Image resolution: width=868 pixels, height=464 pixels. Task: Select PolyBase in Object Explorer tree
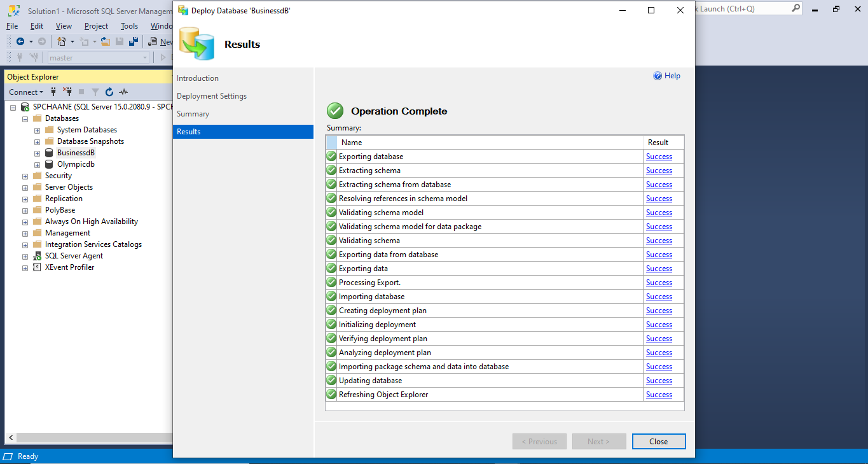(60, 210)
